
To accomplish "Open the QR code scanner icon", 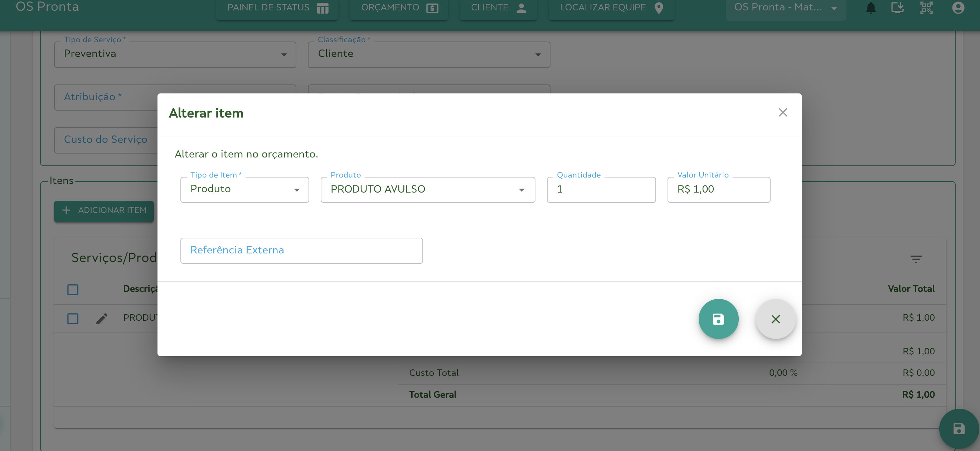I will (926, 8).
